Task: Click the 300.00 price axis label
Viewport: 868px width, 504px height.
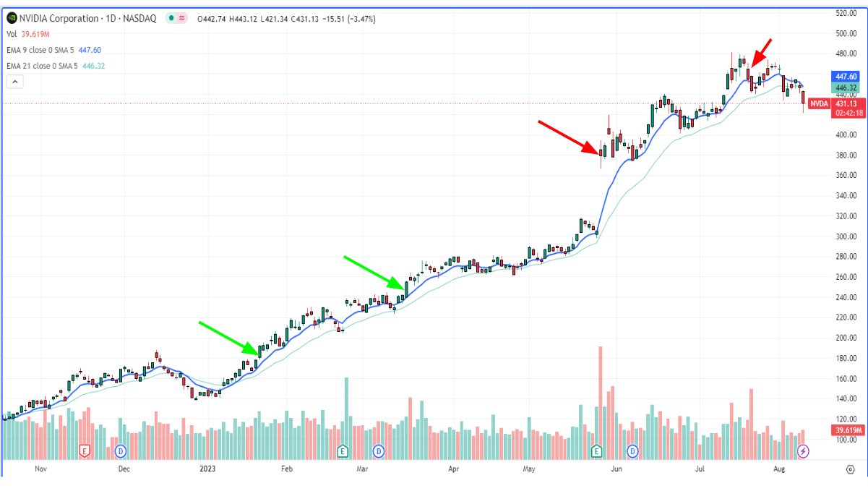Action: 846,236
